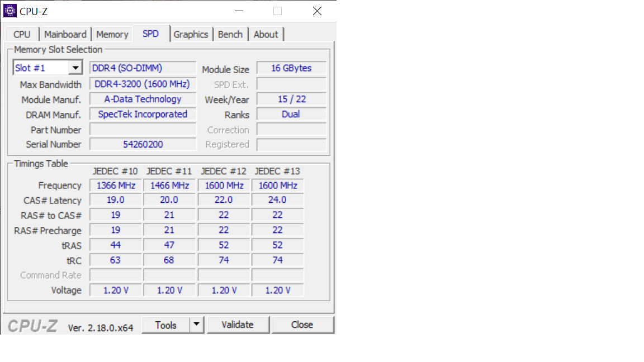Click the Frequency row label
The image size is (644, 362).
(60, 185)
